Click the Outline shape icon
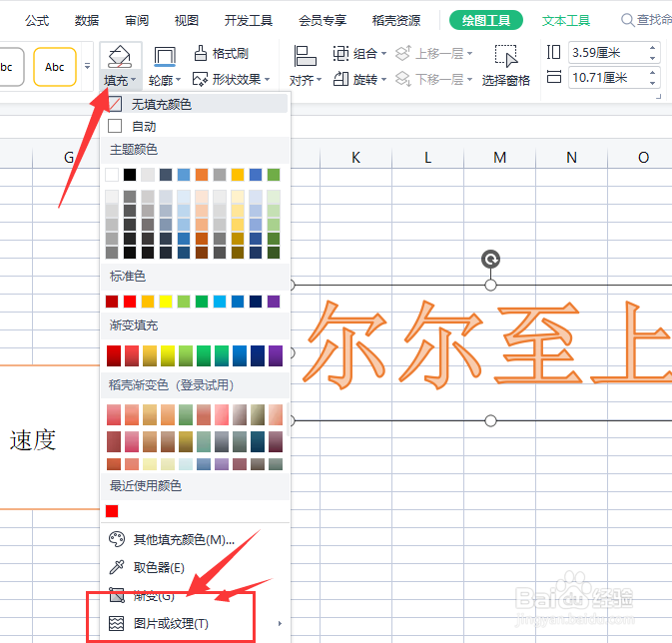This screenshot has width=672, height=643. tap(165, 57)
